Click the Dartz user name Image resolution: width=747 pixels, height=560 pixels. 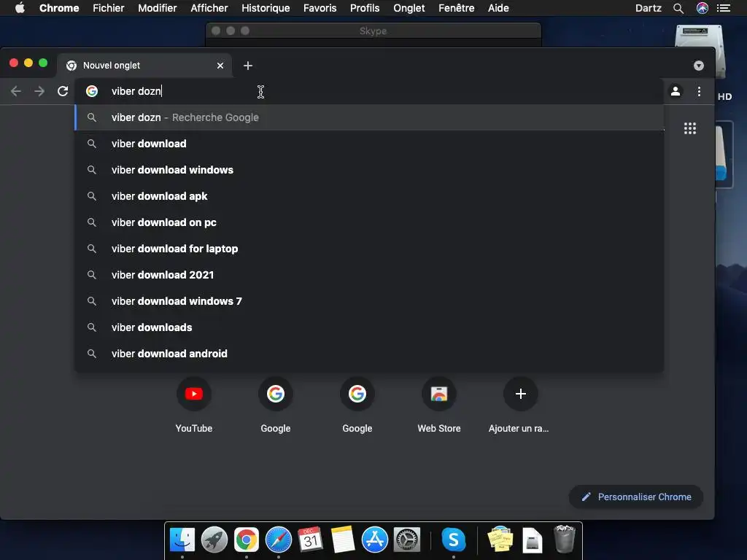(x=649, y=8)
